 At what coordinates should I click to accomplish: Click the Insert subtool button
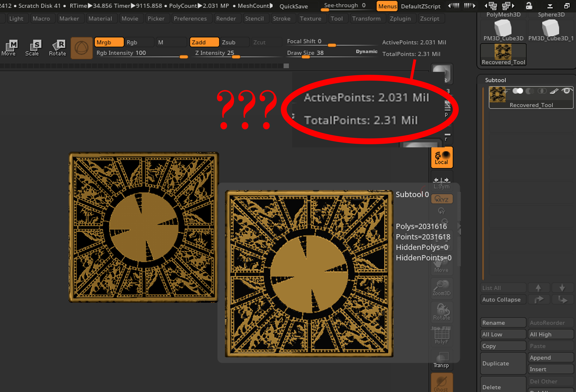551,369
